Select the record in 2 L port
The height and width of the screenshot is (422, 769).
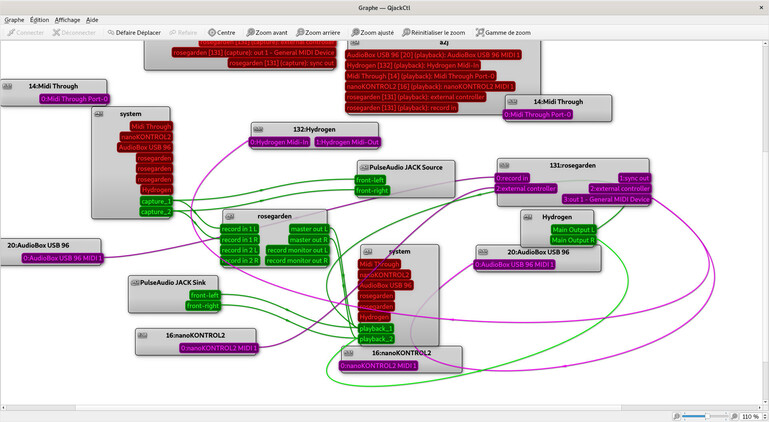coord(239,250)
